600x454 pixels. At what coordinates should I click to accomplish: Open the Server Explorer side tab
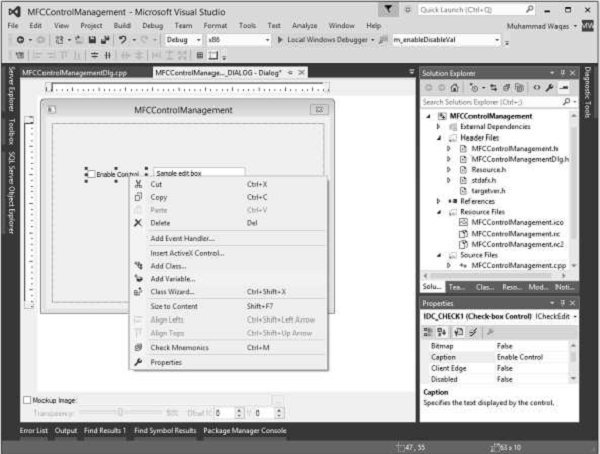pyautogui.click(x=11, y=89)
